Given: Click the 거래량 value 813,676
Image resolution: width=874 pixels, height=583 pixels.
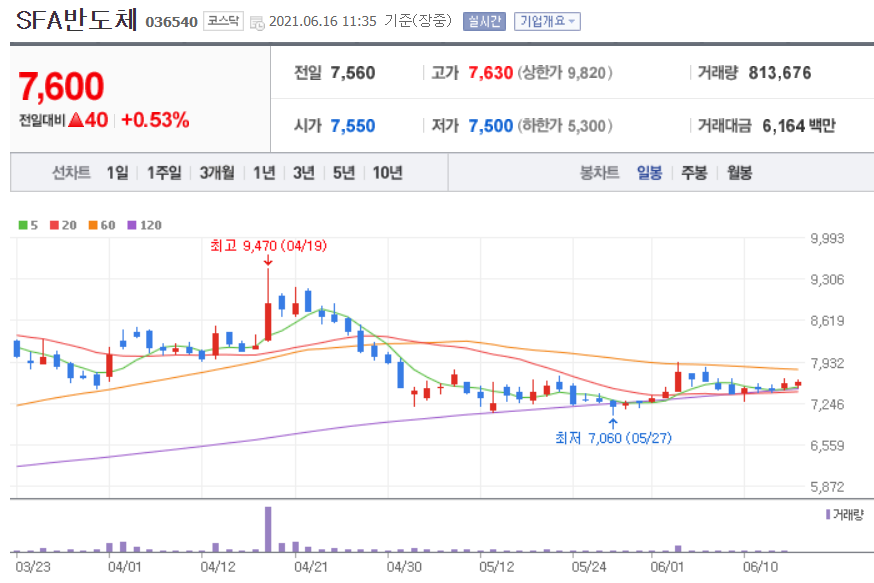Looking at the screenshot, I should 780,73.
